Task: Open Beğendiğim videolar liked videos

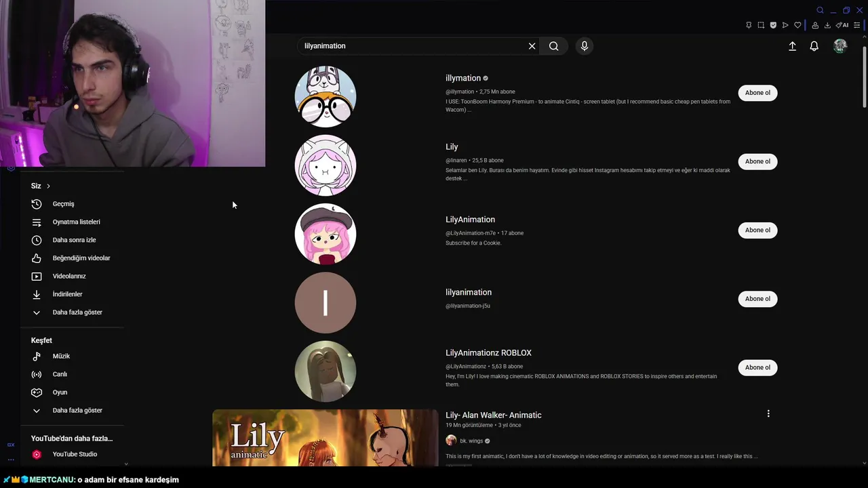Action: tap(73, 258)
